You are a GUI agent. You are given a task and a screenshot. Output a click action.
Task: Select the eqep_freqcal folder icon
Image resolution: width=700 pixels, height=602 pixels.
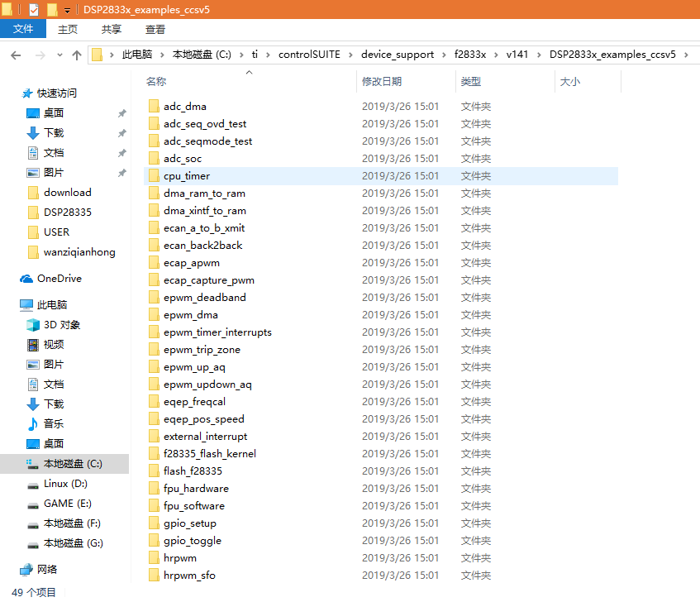(154, 402)
